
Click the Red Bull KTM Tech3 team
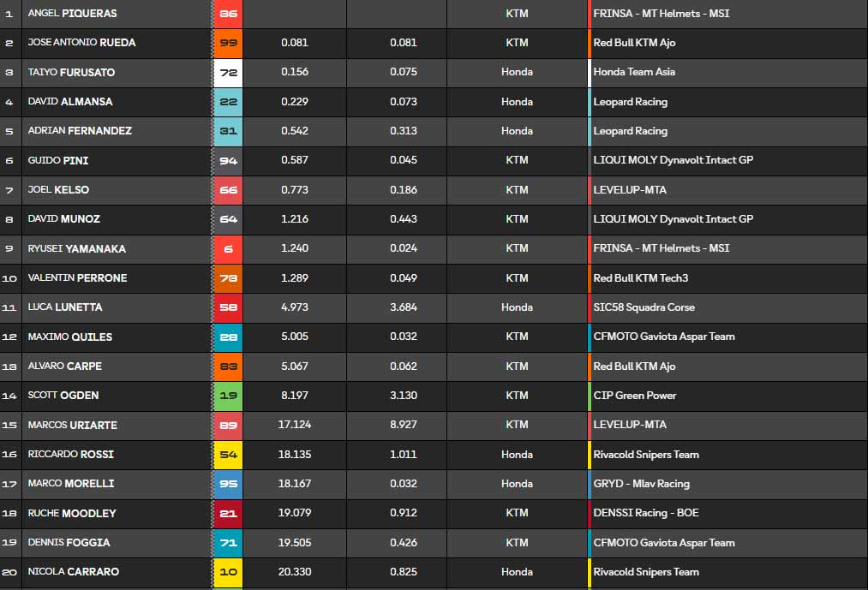640,278
